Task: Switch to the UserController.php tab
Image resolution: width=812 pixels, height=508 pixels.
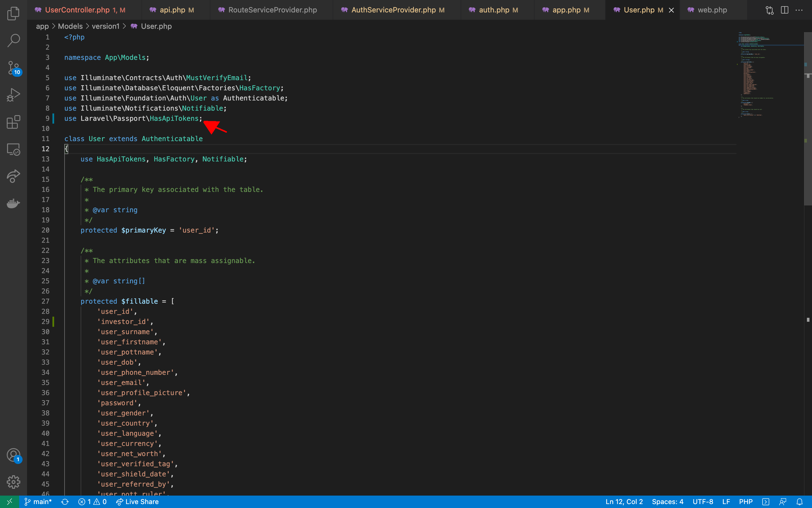Action: (85, 10)
